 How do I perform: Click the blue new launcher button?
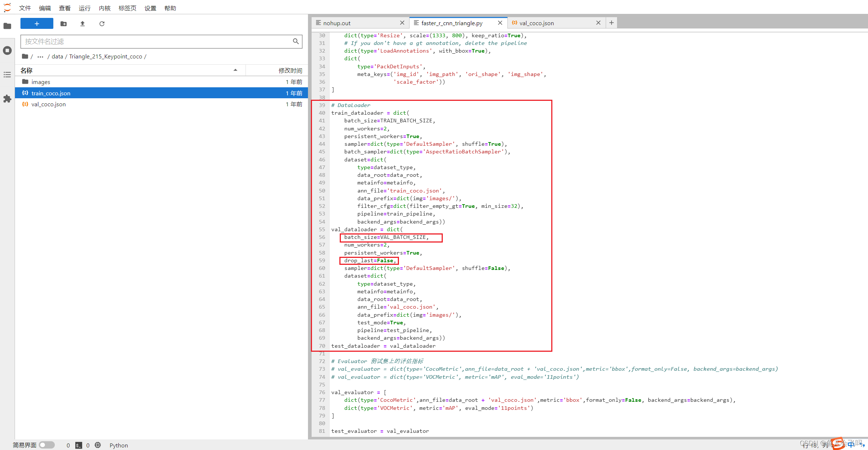[37, 24]
